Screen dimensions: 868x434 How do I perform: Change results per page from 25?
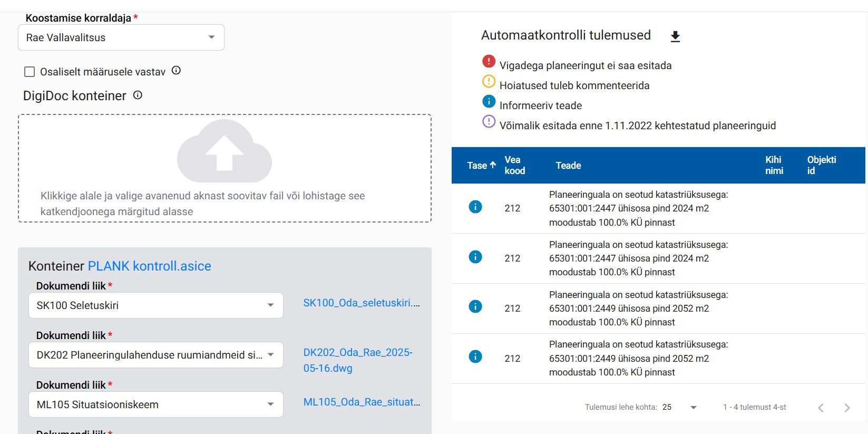pos(680,407)
